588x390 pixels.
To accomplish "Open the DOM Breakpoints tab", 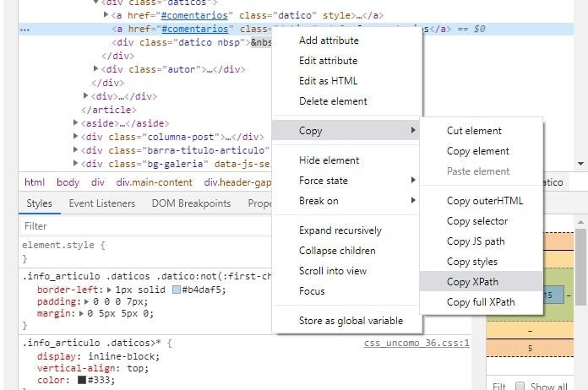I will [x=191, y=203].
